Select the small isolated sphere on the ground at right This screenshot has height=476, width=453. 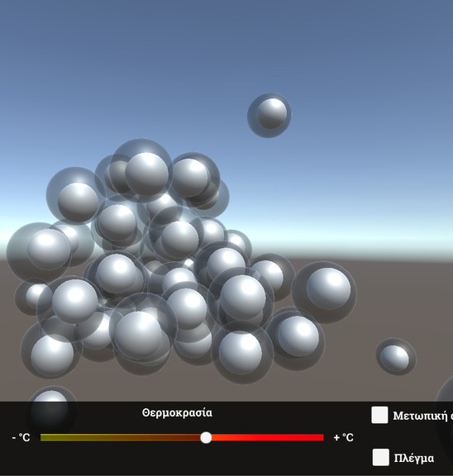[x=396, y=357]
